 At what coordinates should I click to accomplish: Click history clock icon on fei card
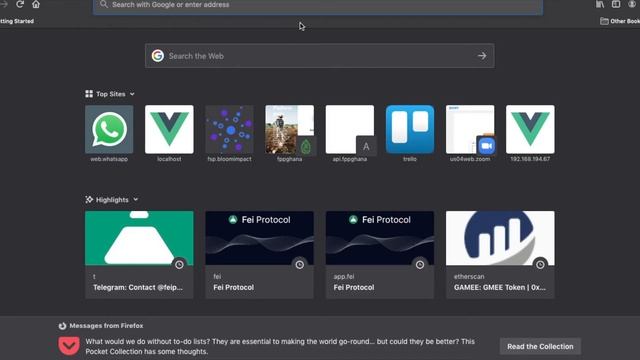click(x=300, y=265)
